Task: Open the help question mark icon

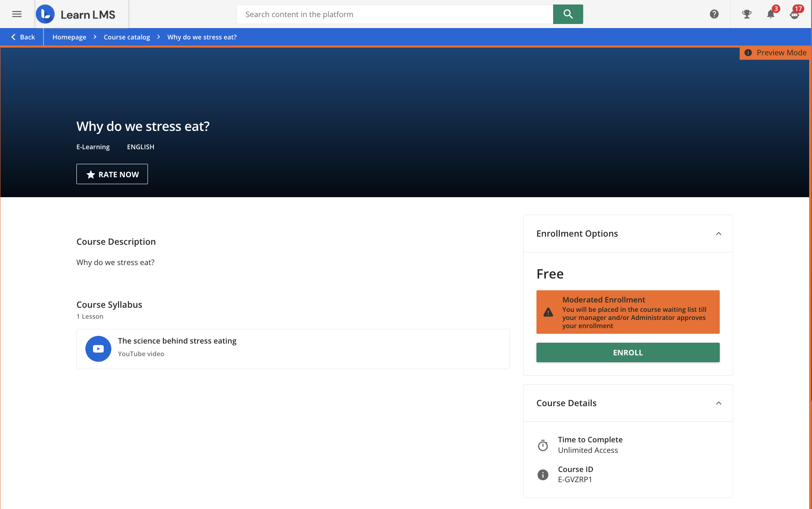Action: (x=714, y=14)
